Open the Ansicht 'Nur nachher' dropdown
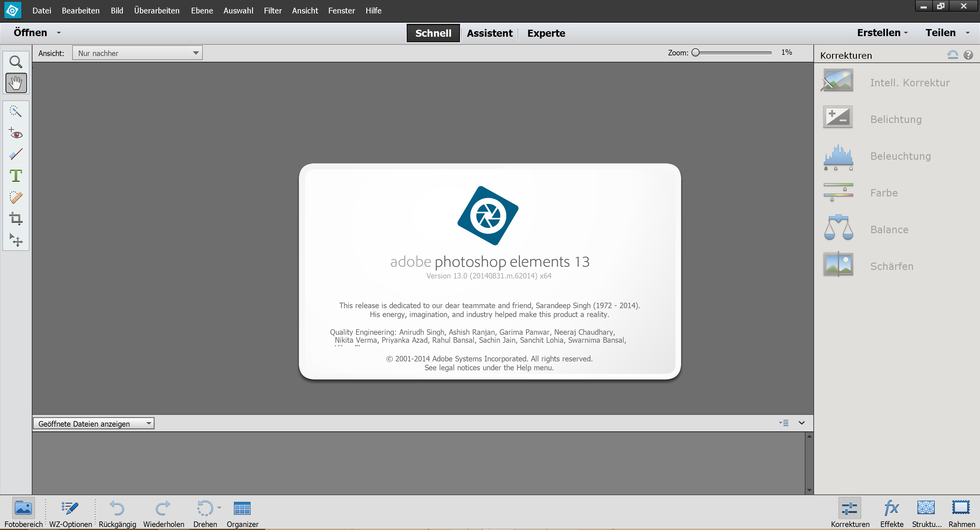 137,53
